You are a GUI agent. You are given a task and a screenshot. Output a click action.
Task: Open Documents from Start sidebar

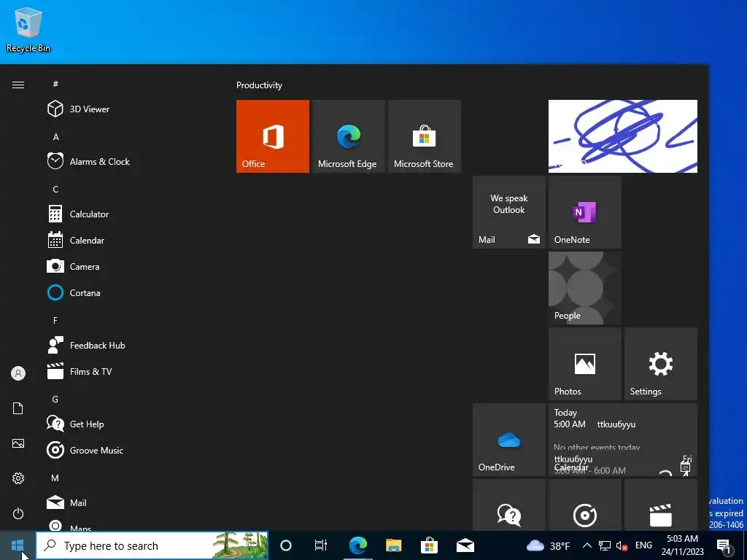[18, 408]
